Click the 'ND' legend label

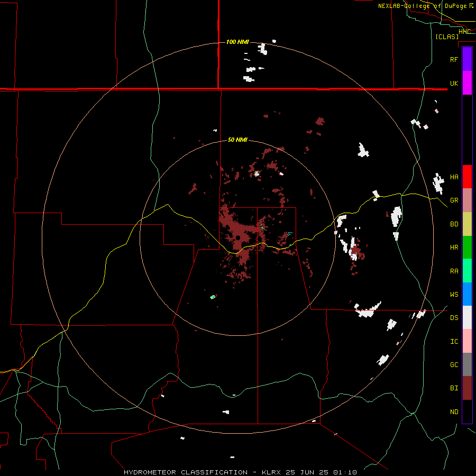454,412
